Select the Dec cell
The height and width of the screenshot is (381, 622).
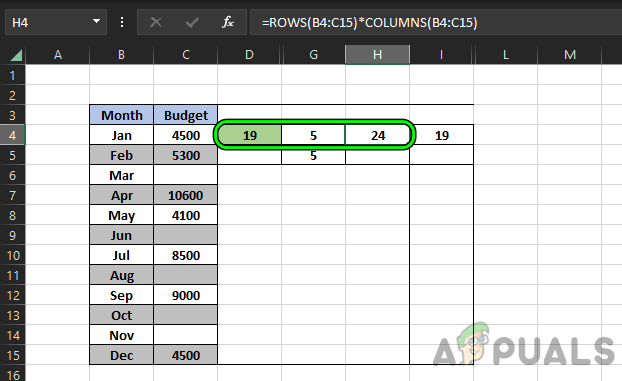[x=121, y=355]
